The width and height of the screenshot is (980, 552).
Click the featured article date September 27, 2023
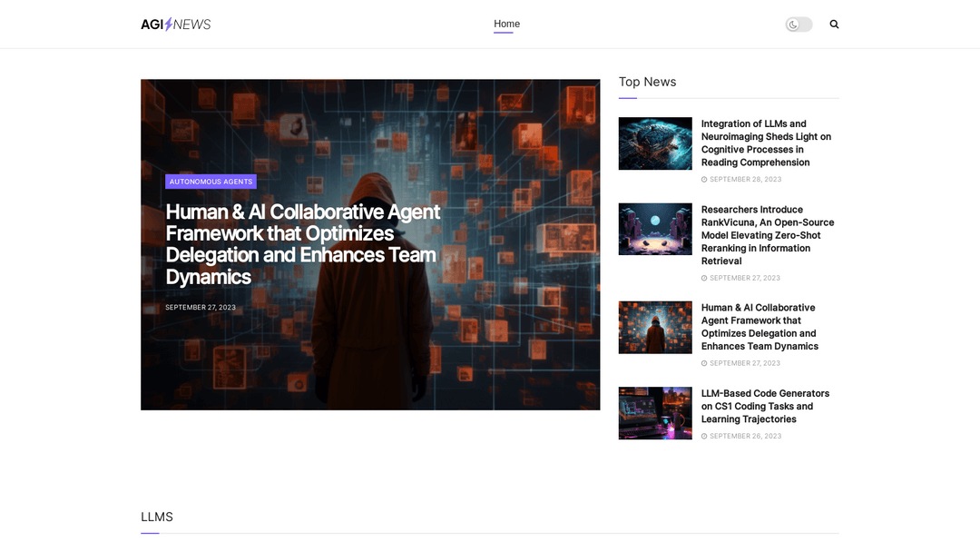click(x=201, y=307)
